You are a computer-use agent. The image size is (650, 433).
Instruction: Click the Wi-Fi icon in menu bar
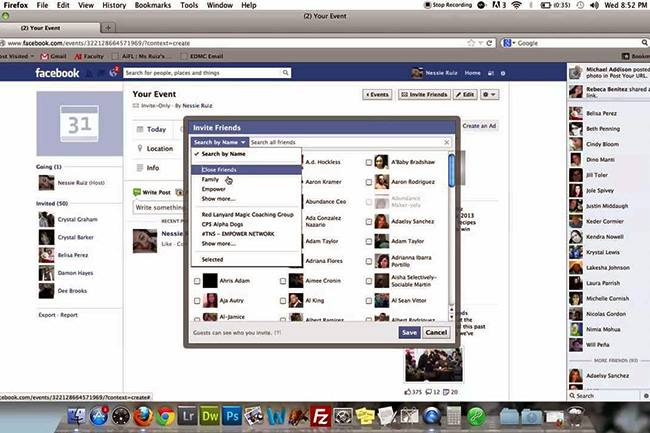click(x=516, y=5)
